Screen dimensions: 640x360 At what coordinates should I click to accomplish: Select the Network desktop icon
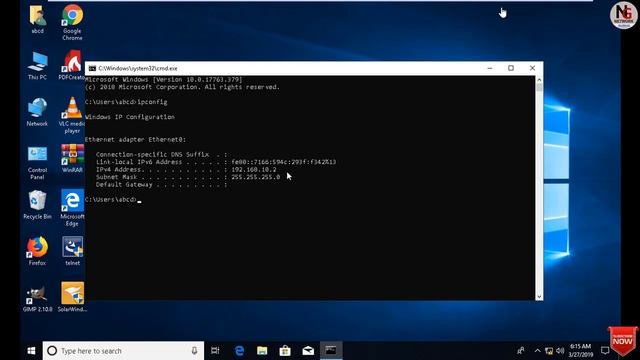point(37,112)
